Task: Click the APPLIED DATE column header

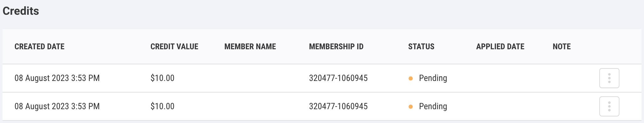Action: (500, 47)
